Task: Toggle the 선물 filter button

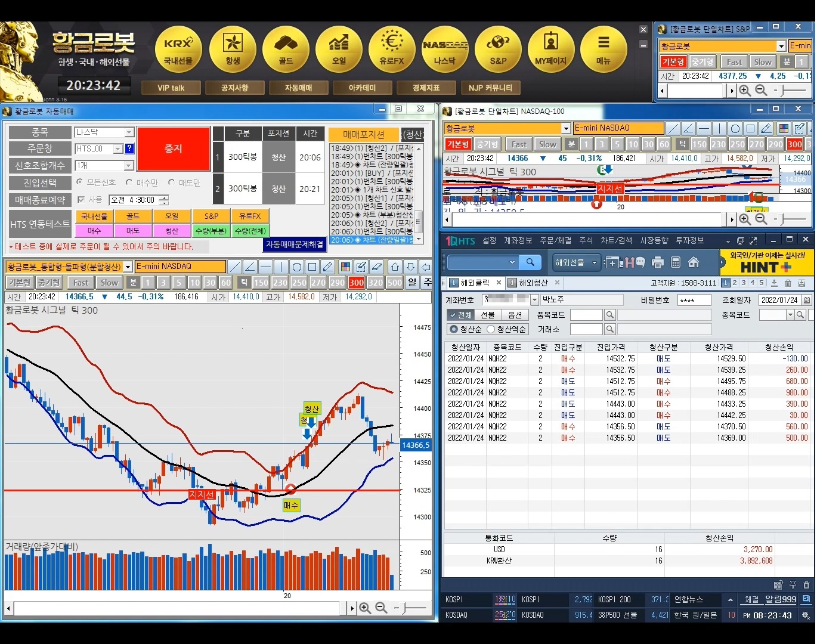Action: (x=488, y=315)
